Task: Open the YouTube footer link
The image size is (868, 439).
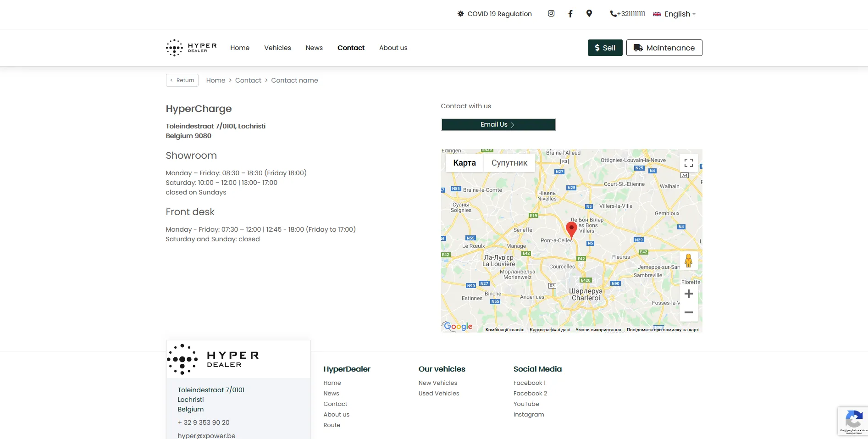Action: click(x=526, y=404)
